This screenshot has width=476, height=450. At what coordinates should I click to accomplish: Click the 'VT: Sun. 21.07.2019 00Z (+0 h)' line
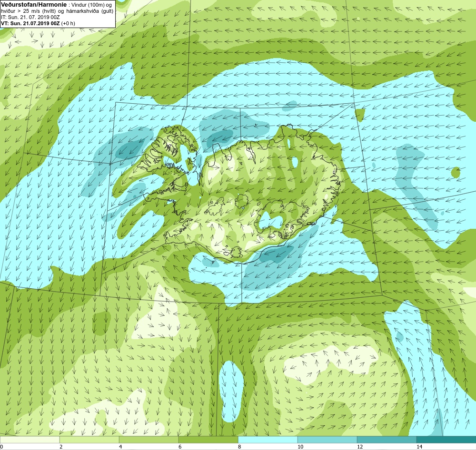[38, 23]
